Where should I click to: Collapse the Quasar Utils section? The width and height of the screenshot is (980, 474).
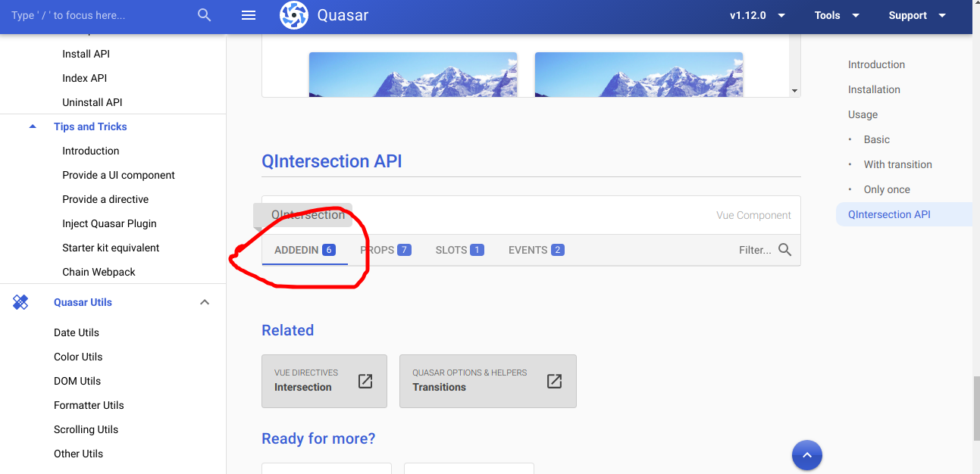point(205,301)
